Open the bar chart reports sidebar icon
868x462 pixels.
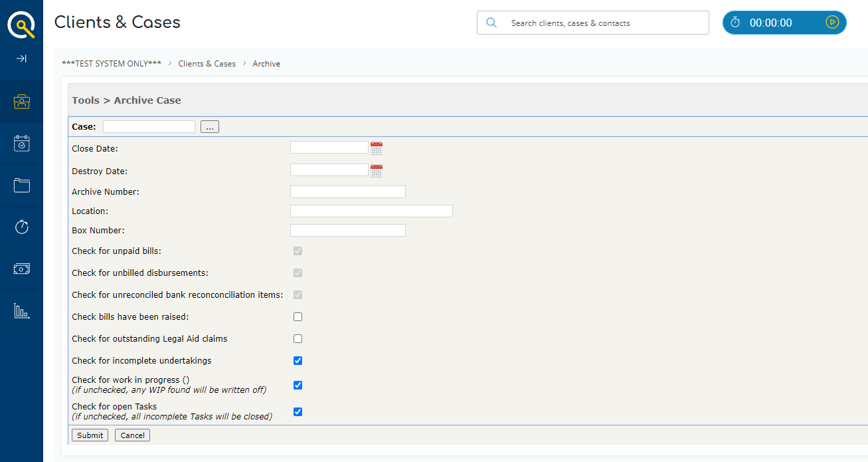22,310
